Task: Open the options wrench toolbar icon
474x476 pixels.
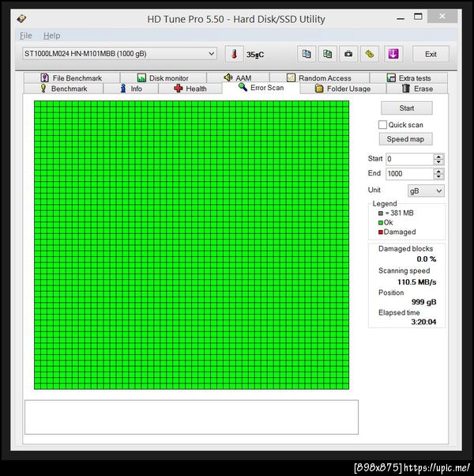Action: (x=370, y=55)
